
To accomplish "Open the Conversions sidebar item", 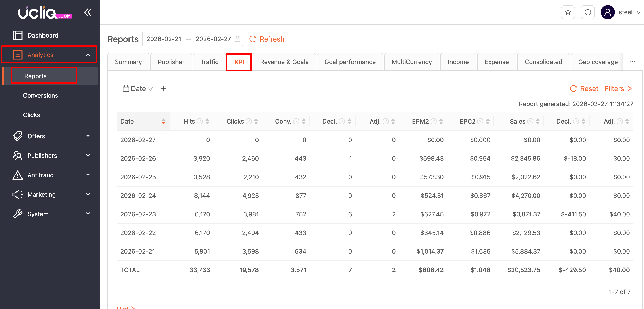I will point(40,95).
